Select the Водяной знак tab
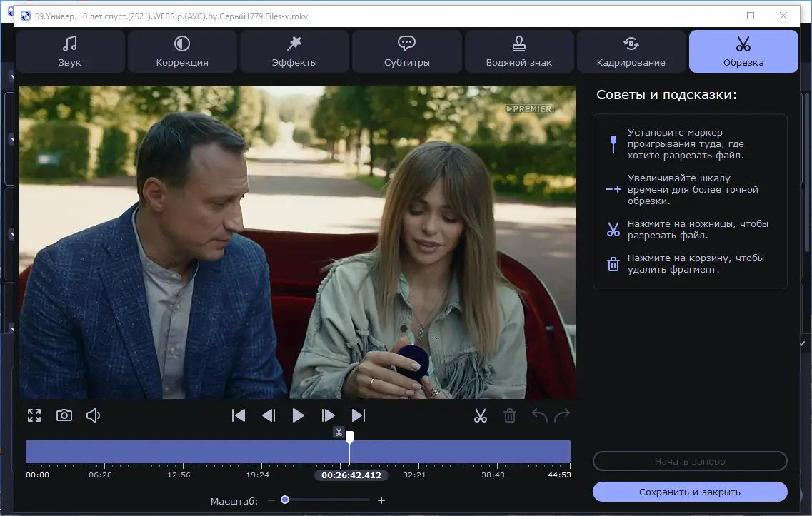Viewport: 812px width, 516px height. (519, 51)
